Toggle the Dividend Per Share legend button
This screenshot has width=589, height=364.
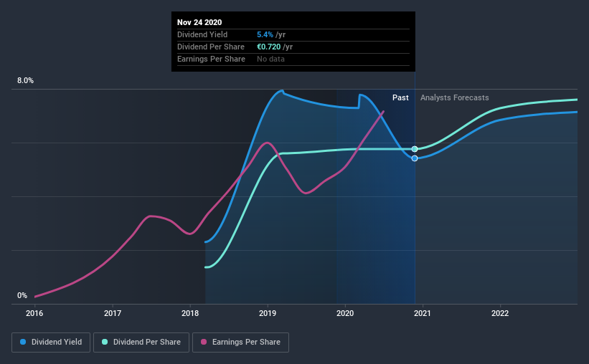pyautogui.click(x=141, y=343)
